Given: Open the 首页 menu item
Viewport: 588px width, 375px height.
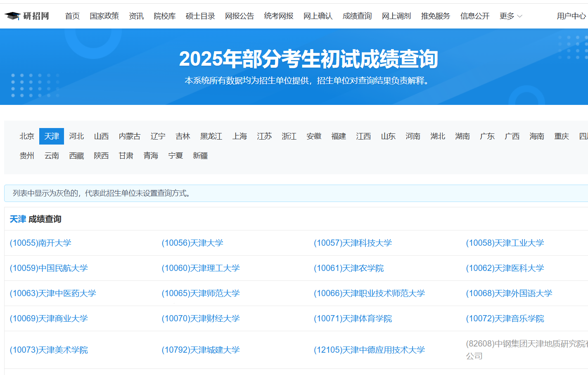Looking at the screenshot, I should [x=72, y=16].
